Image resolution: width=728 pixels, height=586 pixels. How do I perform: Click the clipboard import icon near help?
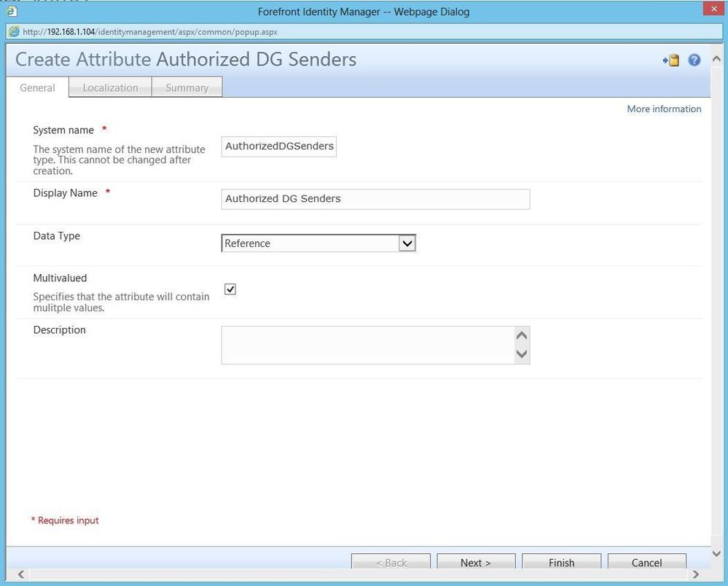click(671, 60)
